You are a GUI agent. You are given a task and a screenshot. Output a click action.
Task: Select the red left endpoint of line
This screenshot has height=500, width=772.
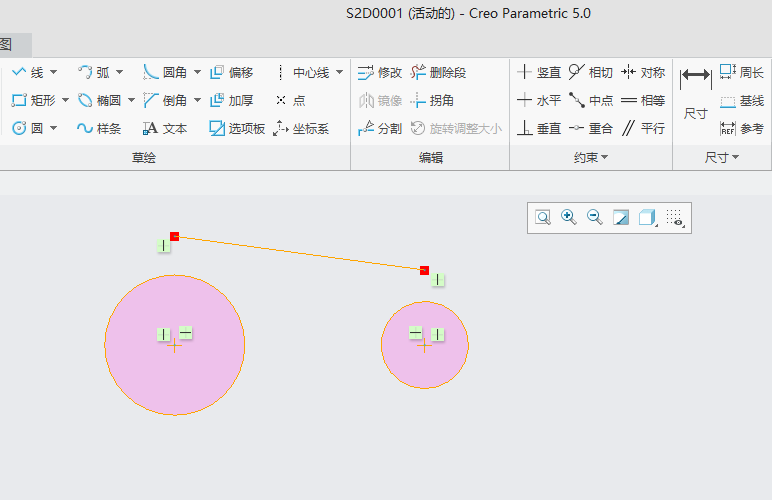tap(175, 237)
